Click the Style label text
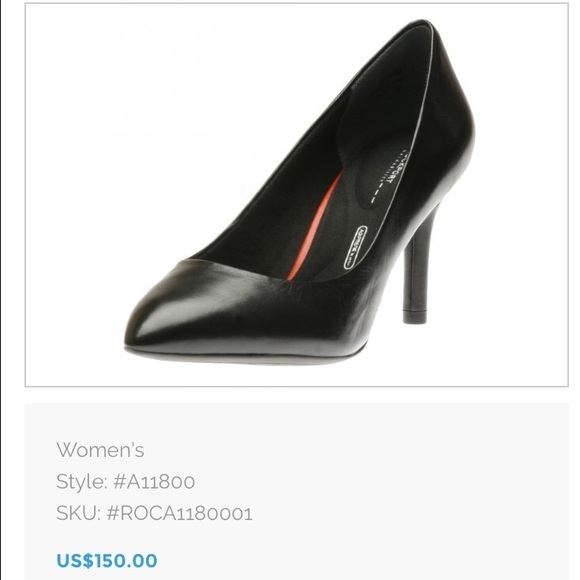This screenshot has width=580, height=580. click(82, 482)
